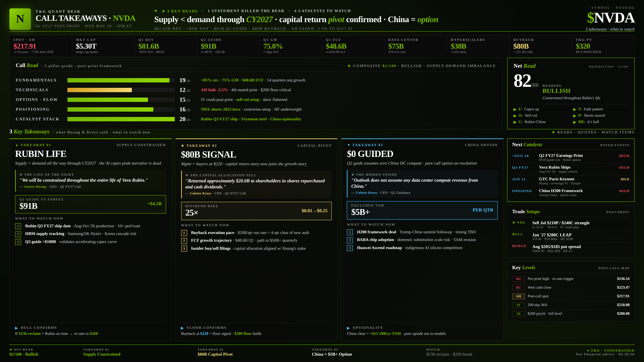644x362 pixels.
Task: Click "Supply Constrained" in the footer
Action: pos(102,354)
